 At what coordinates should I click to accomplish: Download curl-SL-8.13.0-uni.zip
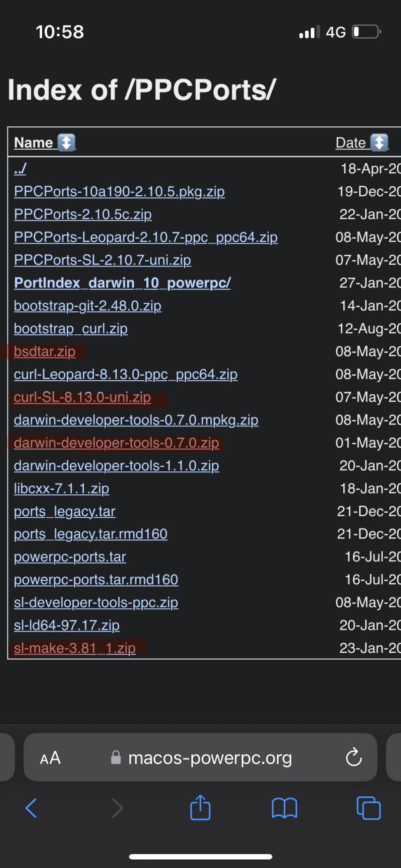coord(82,397)
